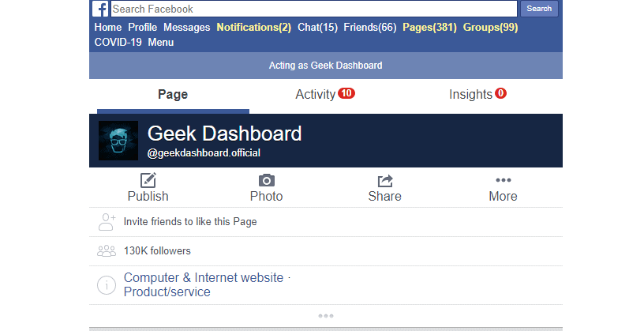Viewport: 644px width, 331px height.
Task: Click the invite friends person icon
Action: tap(107, 222)
